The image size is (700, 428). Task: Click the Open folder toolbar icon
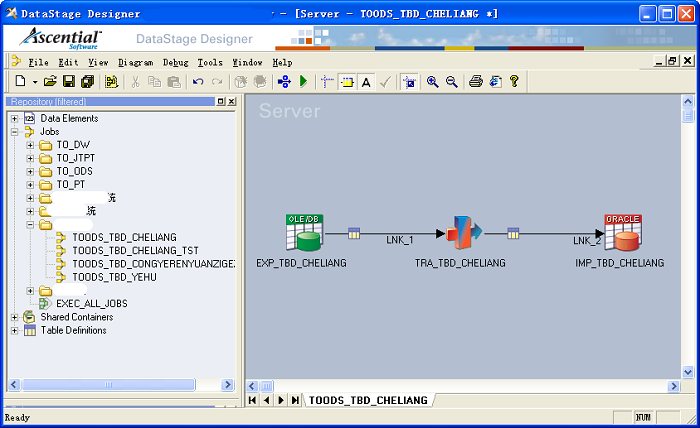(x=50, y=81)
